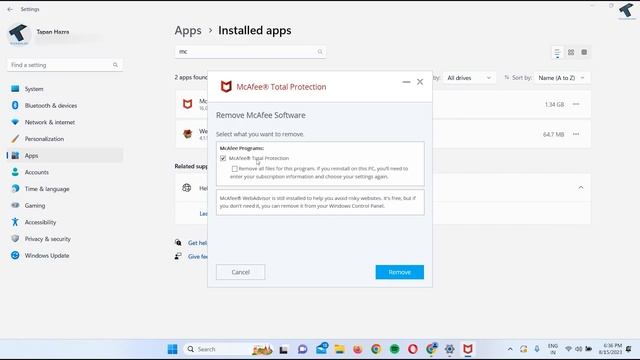Uncheck the McAfee Total Protection checkbox
The height and width of the screenshot is (360, 640).
click(223, 158)
